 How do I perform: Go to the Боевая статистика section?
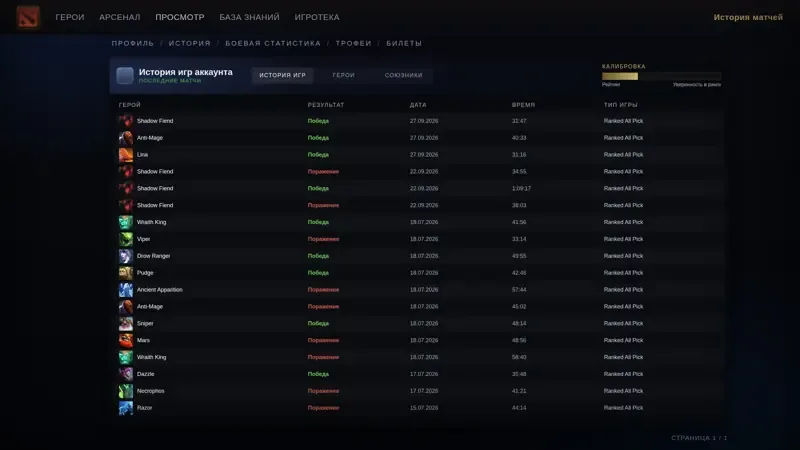273,43
